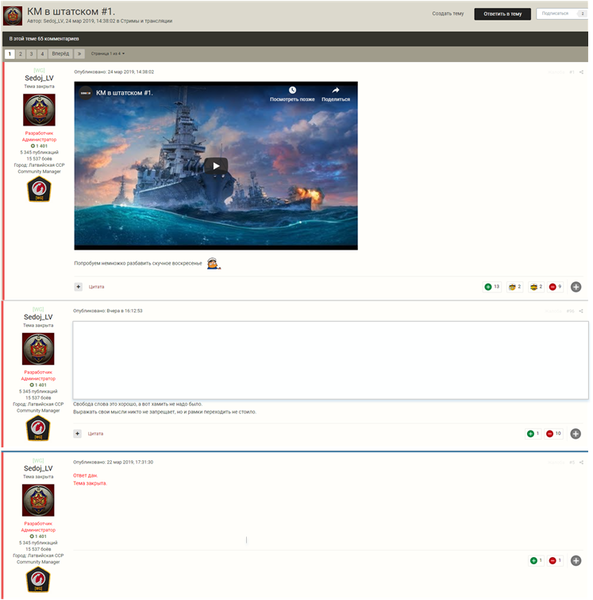Click the first smiley reaction with count 2
Screen dimensions: 593x600
(515, 287)
